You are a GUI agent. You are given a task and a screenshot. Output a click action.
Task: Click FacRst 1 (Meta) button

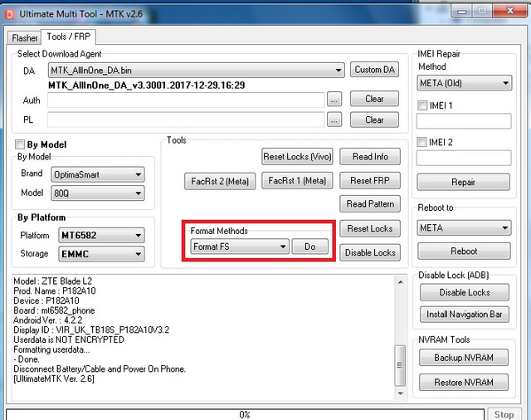pyautogui.click(x=297, y=180)
